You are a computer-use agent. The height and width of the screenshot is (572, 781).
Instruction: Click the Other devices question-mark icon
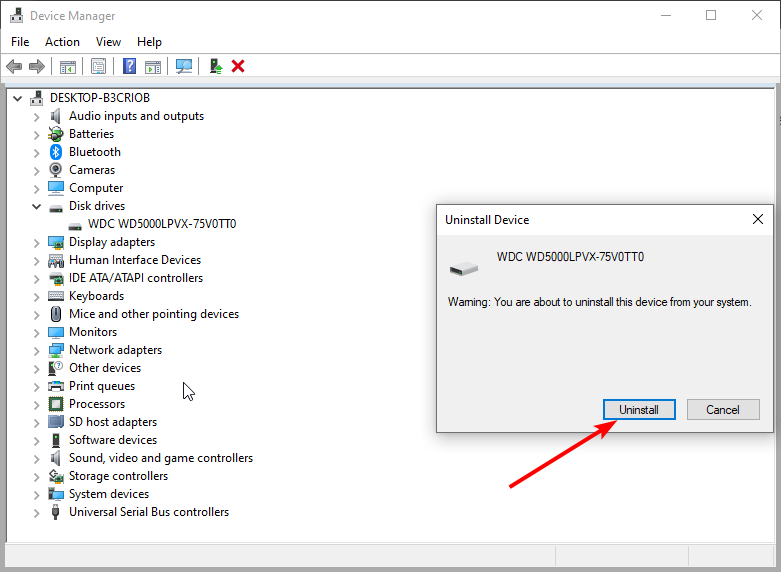[56, 368]
